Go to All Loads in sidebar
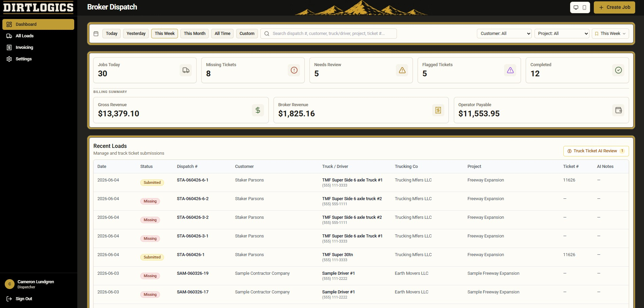This screenshot has height=308, width=644. click(38, 36)
